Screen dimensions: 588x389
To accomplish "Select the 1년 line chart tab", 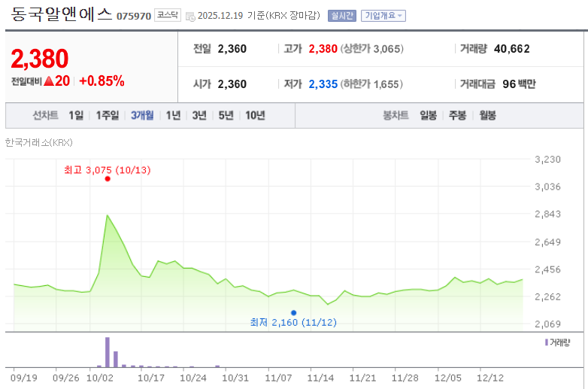I will [x=173, y=116].
